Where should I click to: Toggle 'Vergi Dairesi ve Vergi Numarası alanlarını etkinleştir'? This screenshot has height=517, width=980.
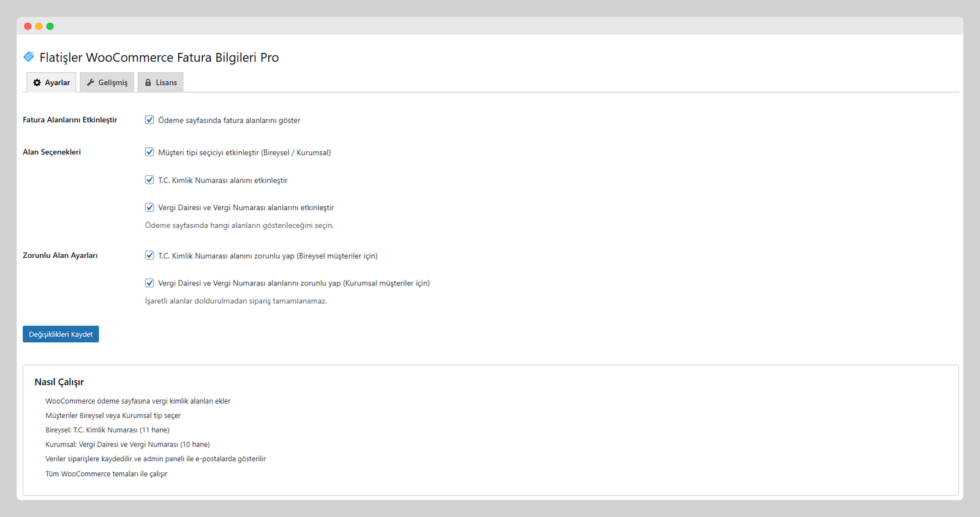tap(149, 208)
